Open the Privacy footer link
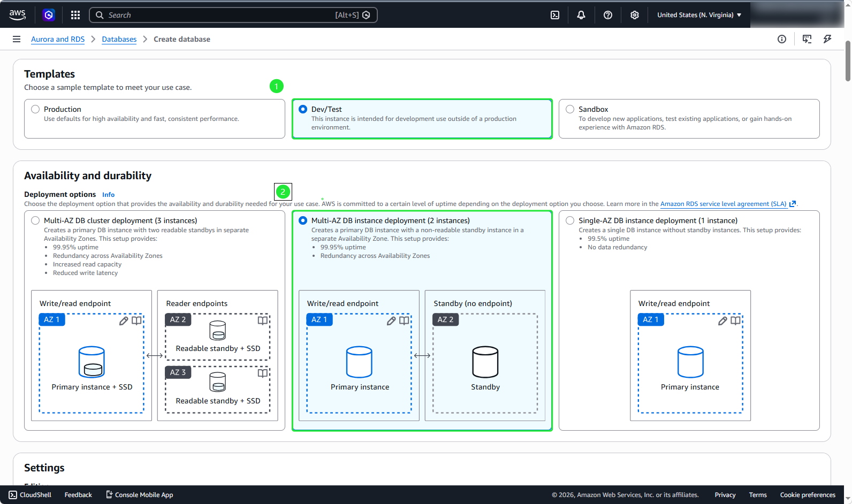Screen dimensions: 852x504 click(725, 495)
